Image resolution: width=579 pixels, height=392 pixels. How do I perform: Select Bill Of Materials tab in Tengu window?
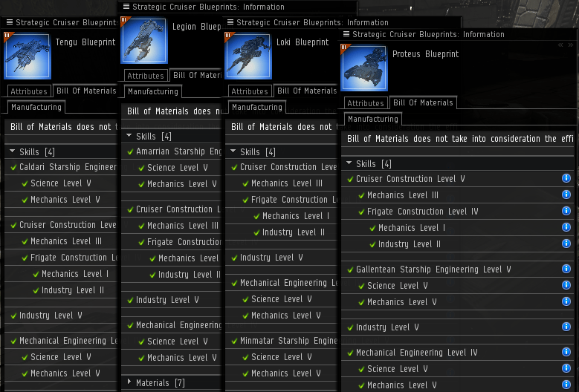(86, 91)
